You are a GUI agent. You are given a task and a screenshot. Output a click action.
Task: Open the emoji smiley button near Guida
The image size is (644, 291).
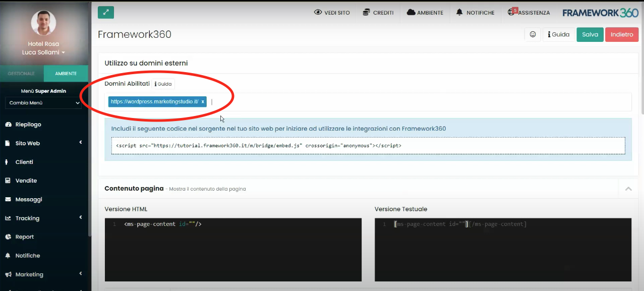(533, 34)
